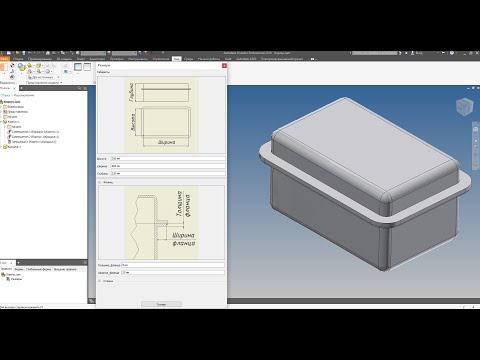Switch browser to Сборка view
The image size is (480, 360).
[5, 95]
